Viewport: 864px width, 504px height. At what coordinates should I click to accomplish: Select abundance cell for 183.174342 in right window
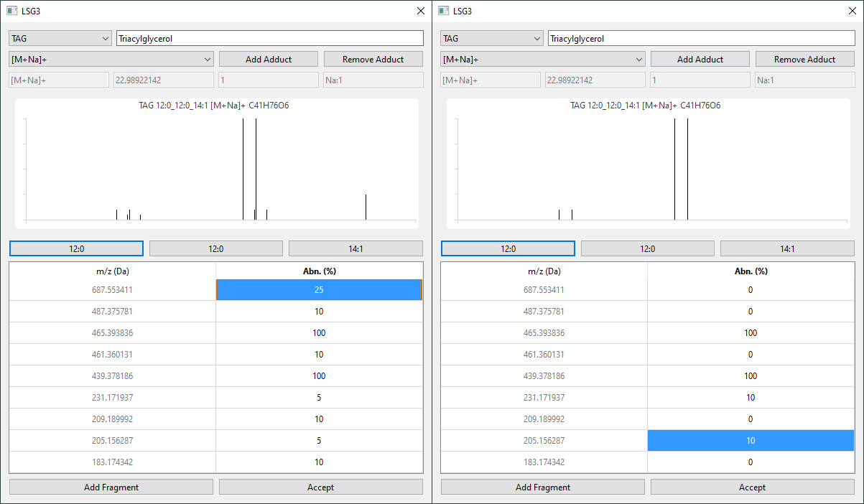(751, 462)
